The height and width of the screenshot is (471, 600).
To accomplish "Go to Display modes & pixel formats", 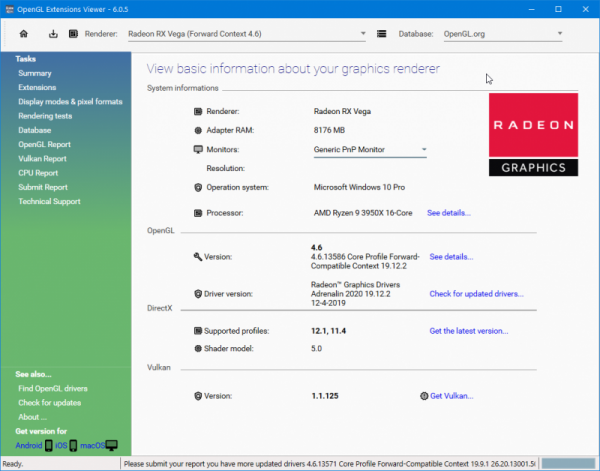I will point(70,102).
